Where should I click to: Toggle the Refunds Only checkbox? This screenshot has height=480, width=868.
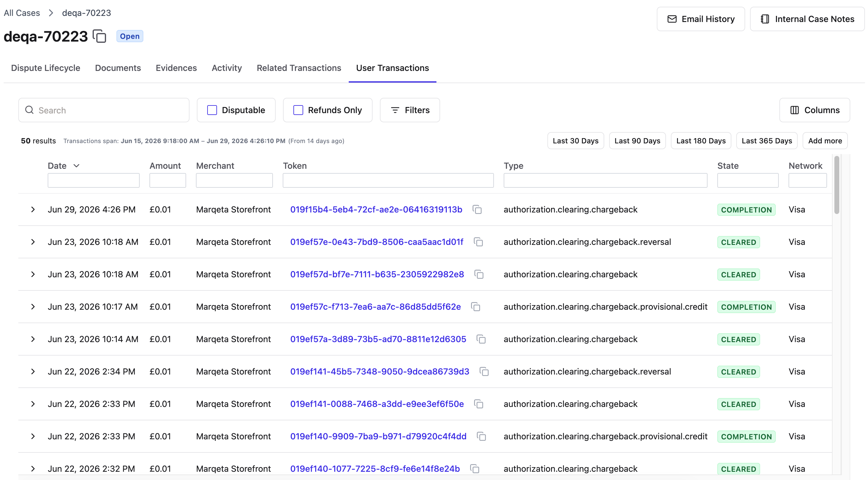pos(298,110)
